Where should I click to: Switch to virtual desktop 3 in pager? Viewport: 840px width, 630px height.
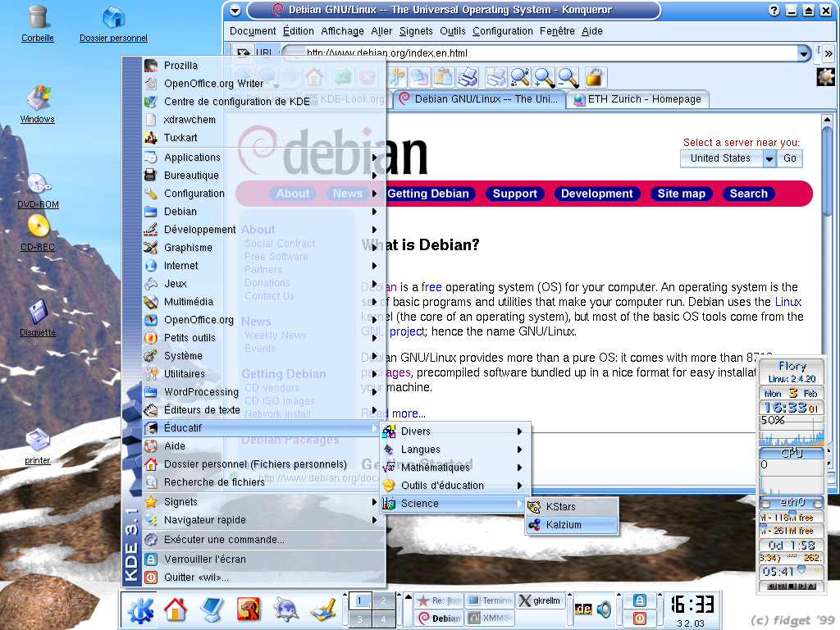360,619
